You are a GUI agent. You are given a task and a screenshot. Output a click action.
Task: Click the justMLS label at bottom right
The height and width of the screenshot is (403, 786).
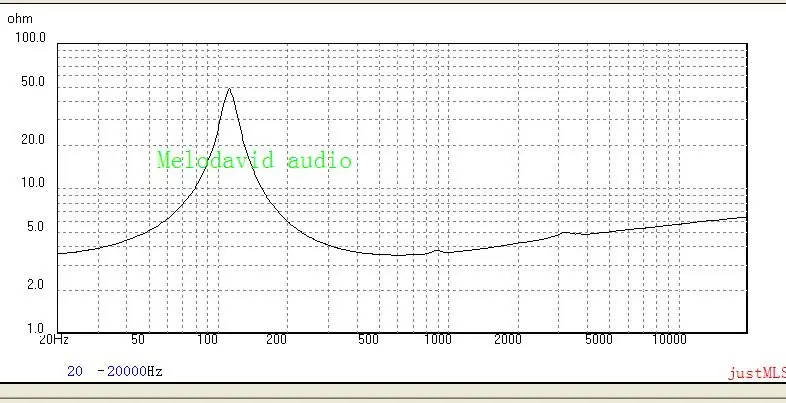click(756, 373)
